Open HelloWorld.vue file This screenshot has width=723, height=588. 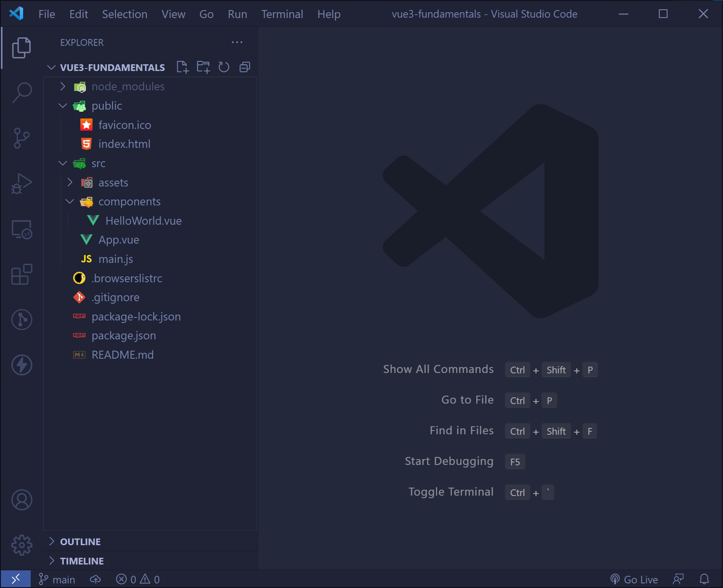pyautogui.click(x=143, y=221)
